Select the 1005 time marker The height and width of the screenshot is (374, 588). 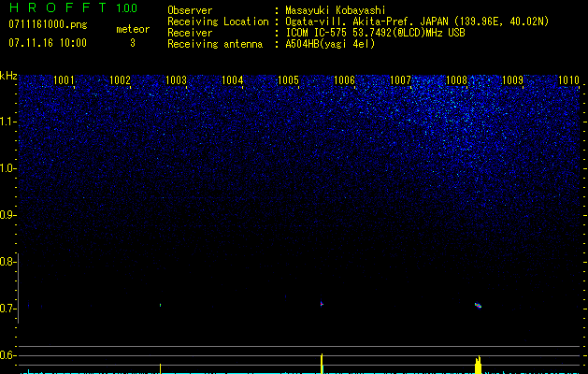point(288,81)
